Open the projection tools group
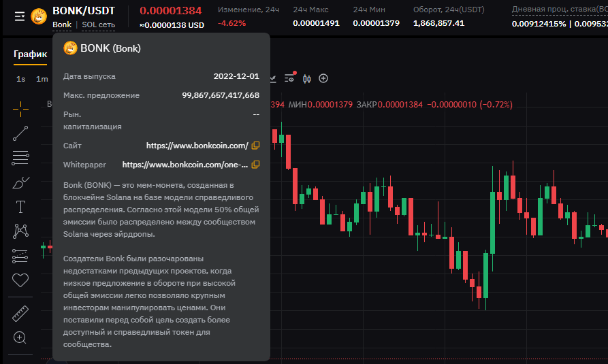 (x=20, y=256)
